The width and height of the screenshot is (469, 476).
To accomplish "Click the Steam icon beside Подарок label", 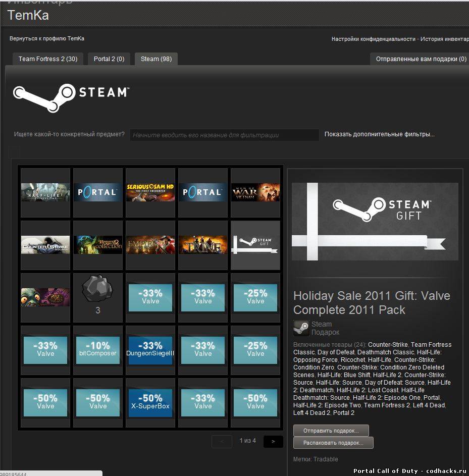I will tap(301, 328).
